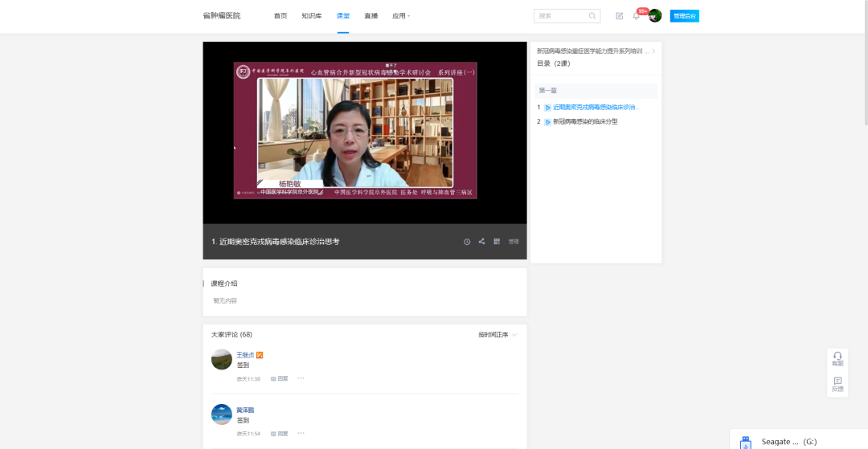
Task: Open lesson 1 近期奥密克戎病毒感染临床诊治
Action: (596, 108)
